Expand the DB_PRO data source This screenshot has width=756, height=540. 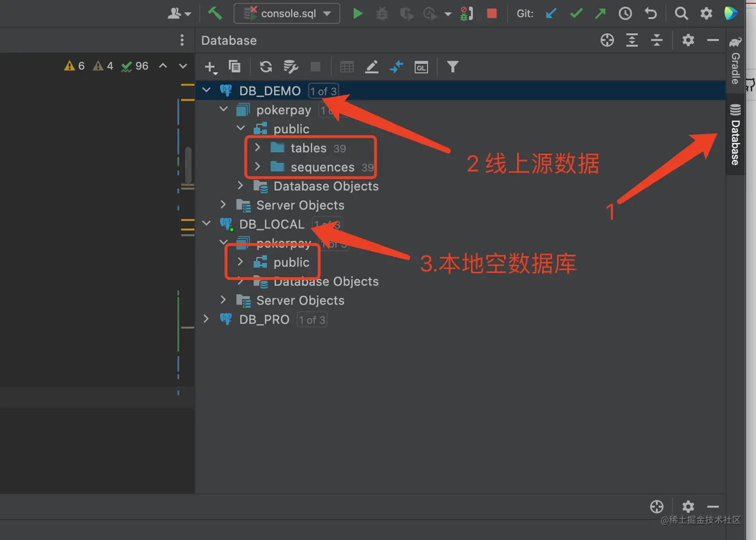(x=206, y=319)
